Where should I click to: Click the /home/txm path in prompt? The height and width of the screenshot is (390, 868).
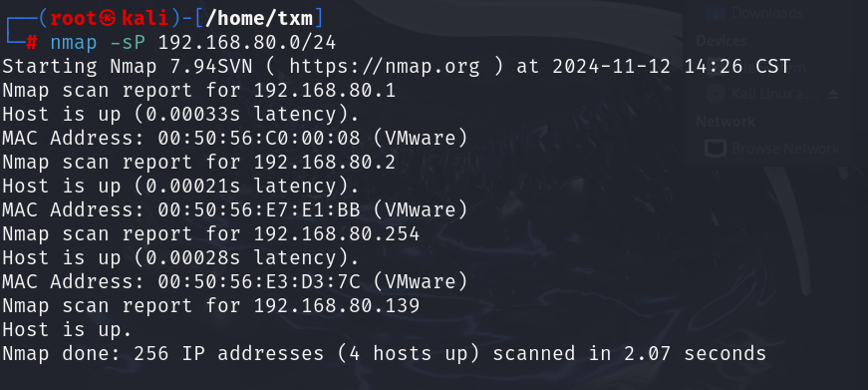(258, 18)
